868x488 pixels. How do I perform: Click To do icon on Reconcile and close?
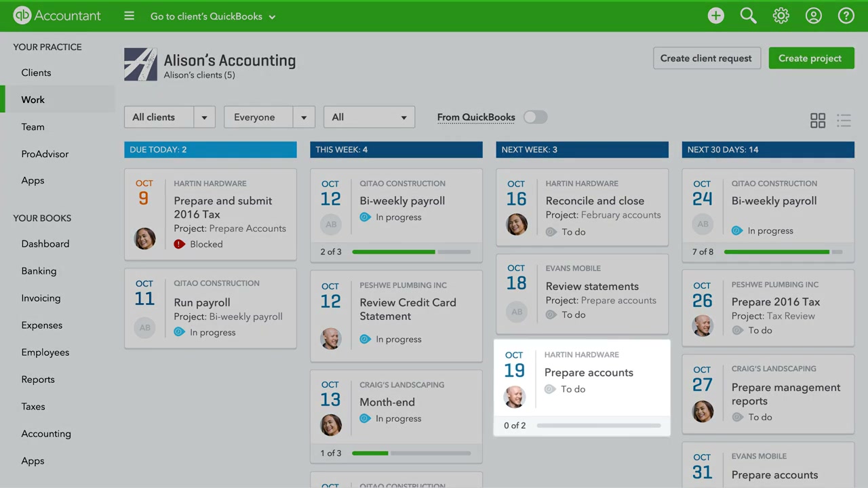click(x=551, y=232)
